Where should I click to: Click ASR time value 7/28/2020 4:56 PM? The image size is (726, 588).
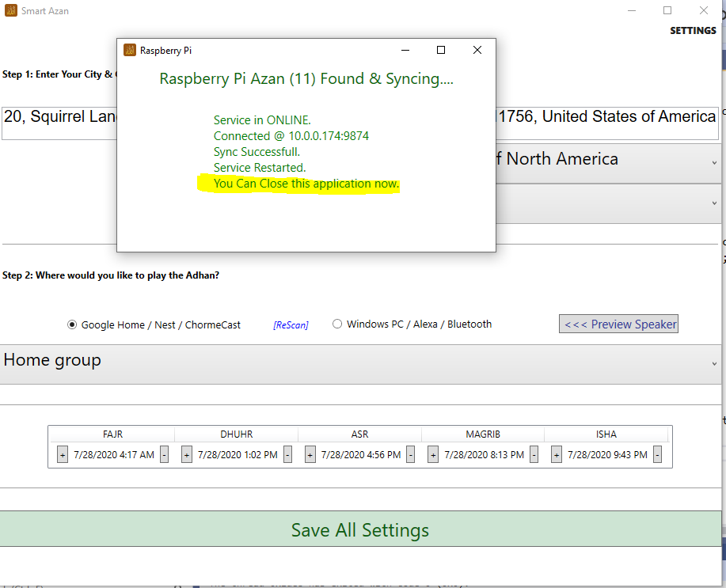361,455
